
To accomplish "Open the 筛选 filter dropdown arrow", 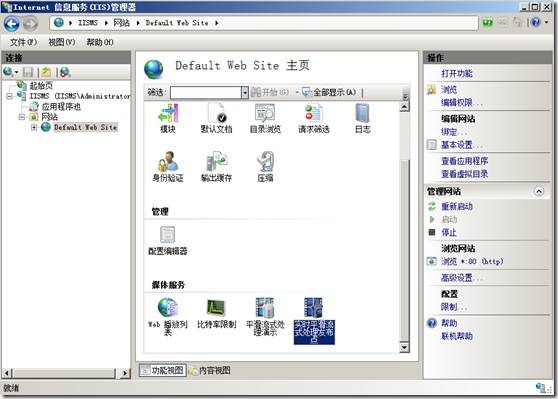I will [x=245, y=93].
